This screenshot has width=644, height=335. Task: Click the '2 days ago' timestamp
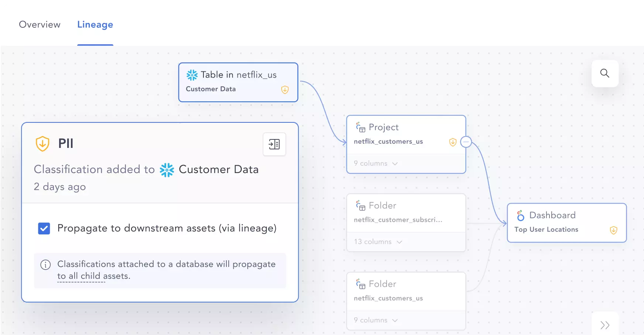click(60, 187)
